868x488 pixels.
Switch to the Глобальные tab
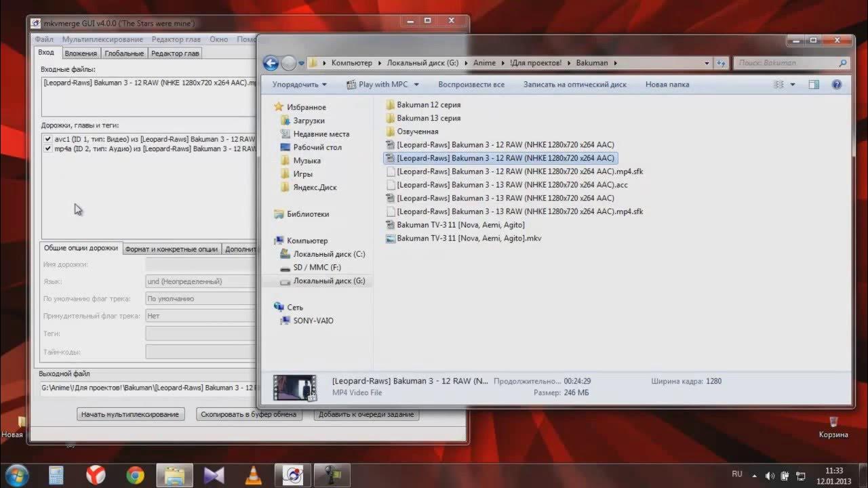[124, 54]
